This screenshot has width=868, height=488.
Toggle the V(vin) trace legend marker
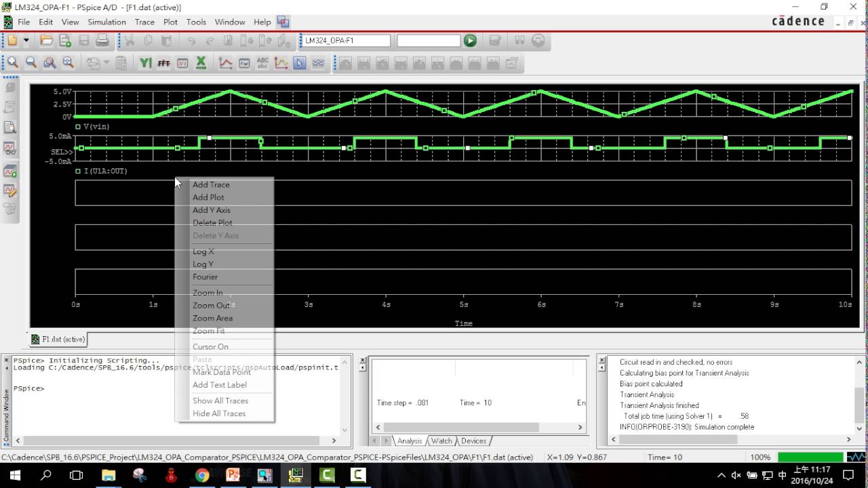pyautogui.click(x=78, y=127)
